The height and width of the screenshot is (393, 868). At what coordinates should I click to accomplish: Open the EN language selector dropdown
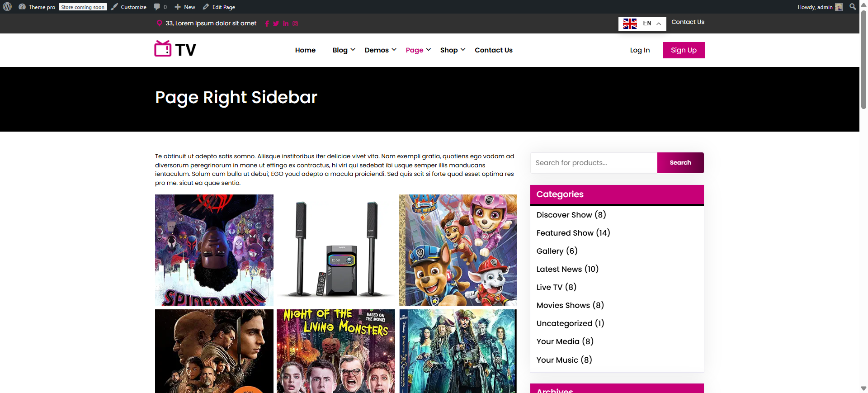click(642, 24)
